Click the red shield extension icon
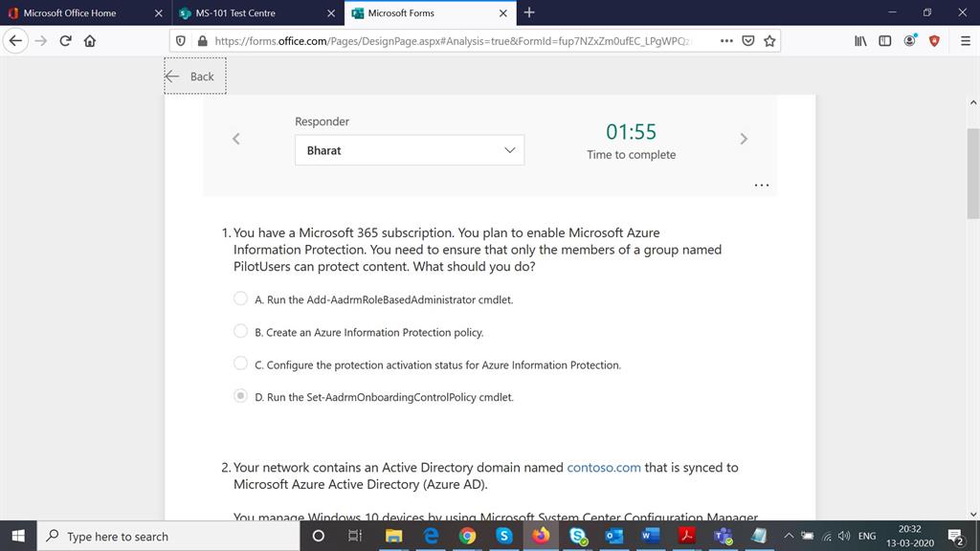The image size is (980, 551). (934, 40)
